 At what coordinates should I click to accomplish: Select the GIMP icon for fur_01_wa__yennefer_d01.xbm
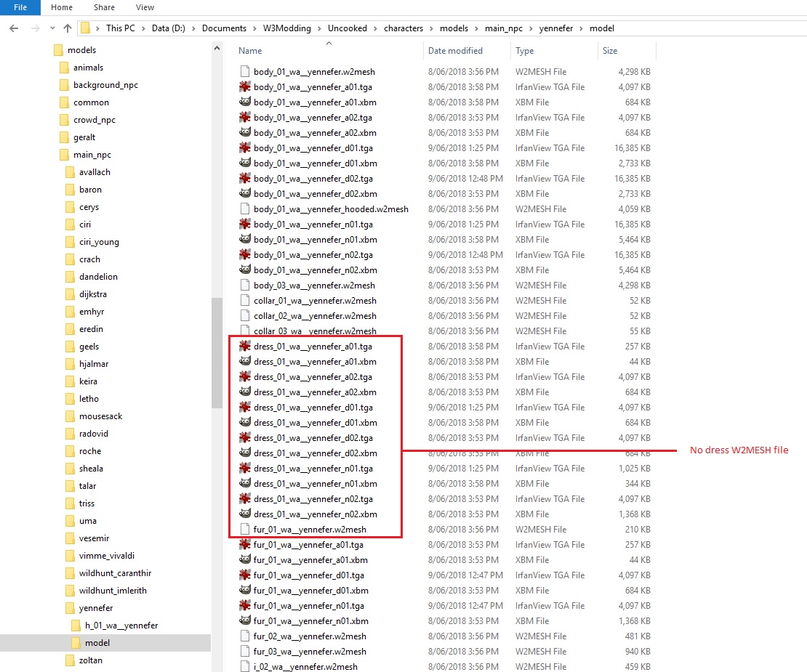pos(245,590)
